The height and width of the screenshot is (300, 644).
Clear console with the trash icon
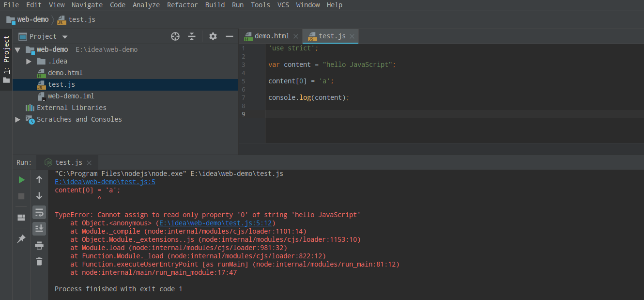point(39,262)
